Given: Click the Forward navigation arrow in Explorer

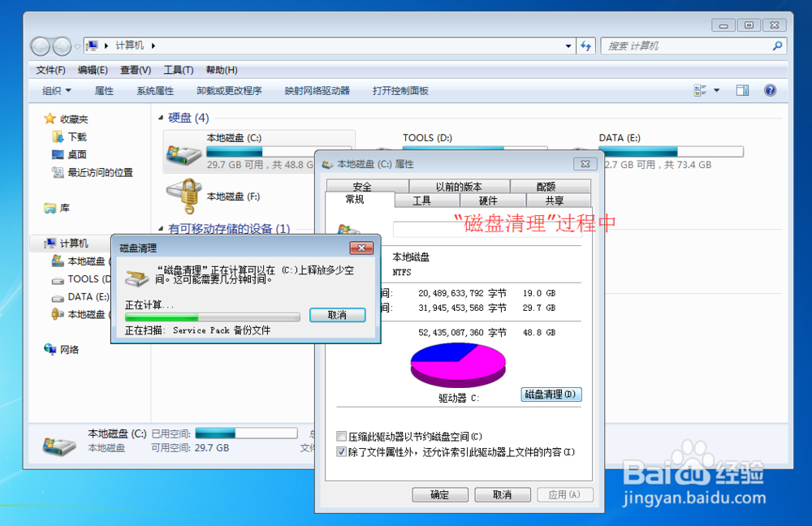Looking at the screenshot, I should tap(63, 46).
